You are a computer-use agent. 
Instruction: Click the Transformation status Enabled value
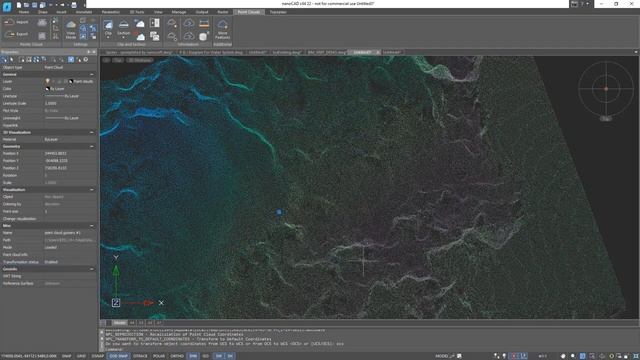tap(69, 262)
